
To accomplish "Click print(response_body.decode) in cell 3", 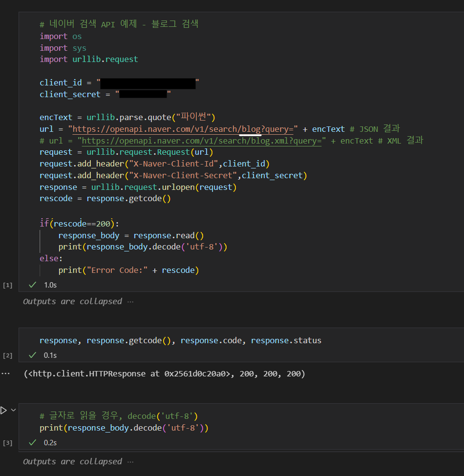I will (124, 428).
